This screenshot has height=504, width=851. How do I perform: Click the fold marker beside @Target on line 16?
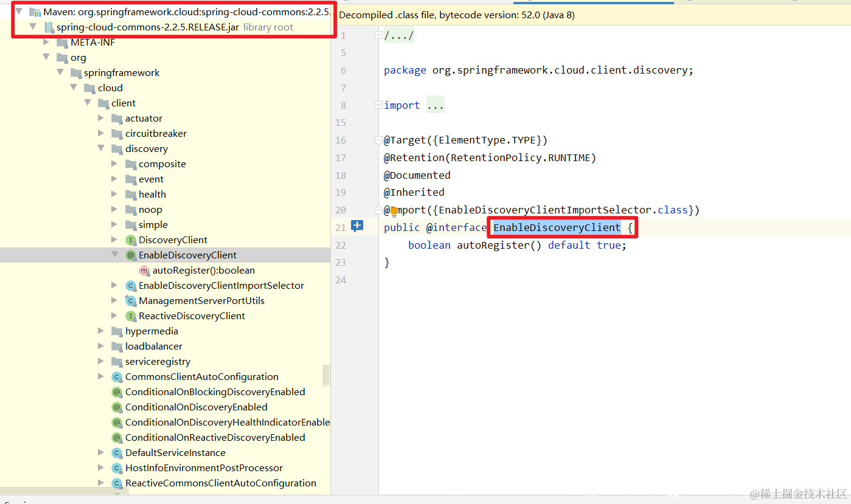point(378,140)
